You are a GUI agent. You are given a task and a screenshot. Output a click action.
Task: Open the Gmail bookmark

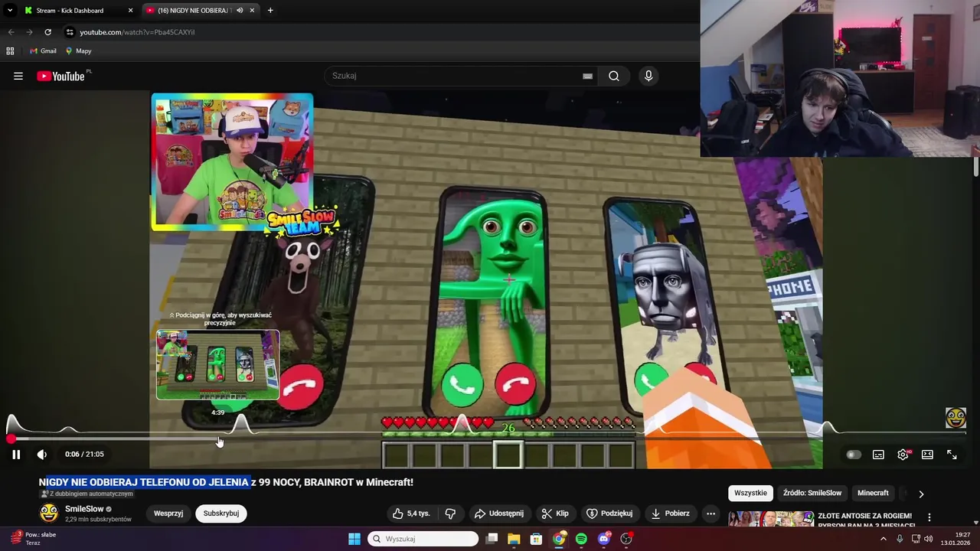43,51
